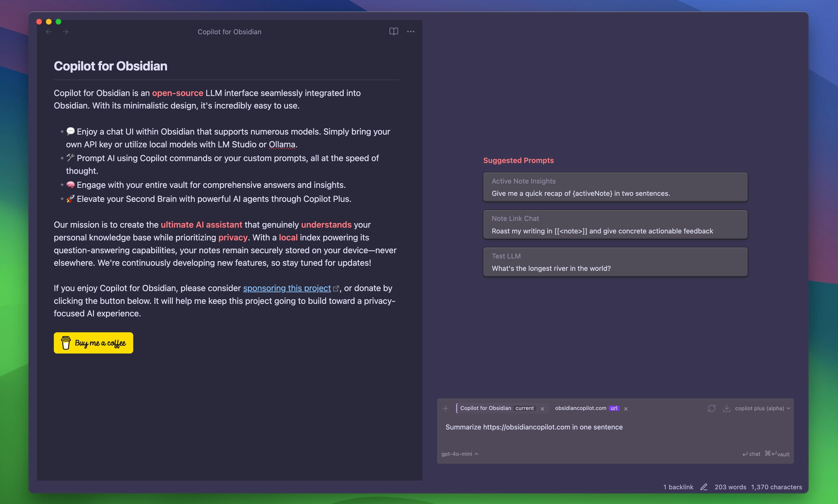Remove the obsidiancopilot.com url chip
The width and height of the screenshot is (838, 504).
click(626, 409)
